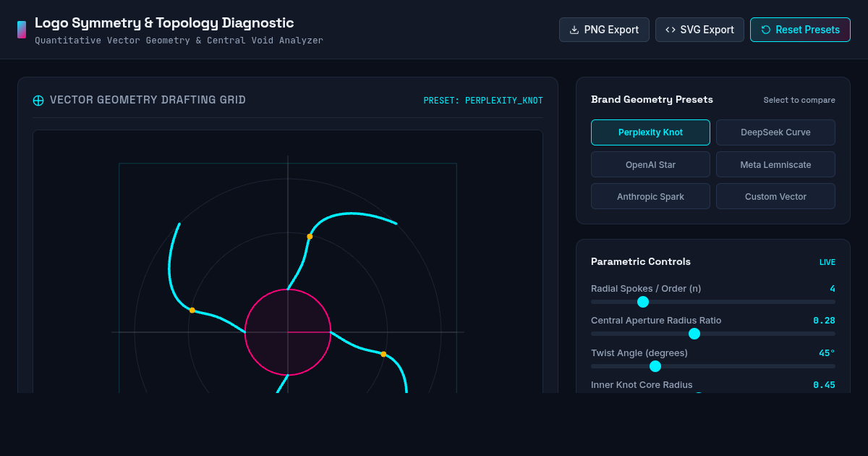Select the Meta Lemniscate preset
Viewport: 868px width, 456px height.
(x=775, y=164)
